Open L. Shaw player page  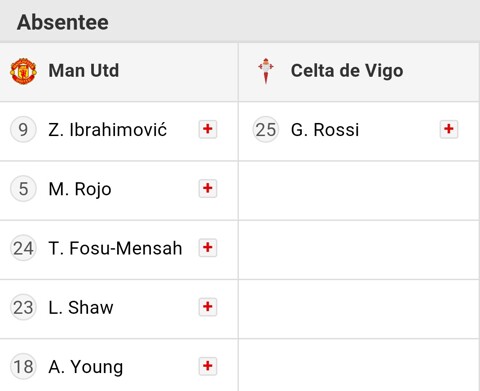tap(81, 307)
